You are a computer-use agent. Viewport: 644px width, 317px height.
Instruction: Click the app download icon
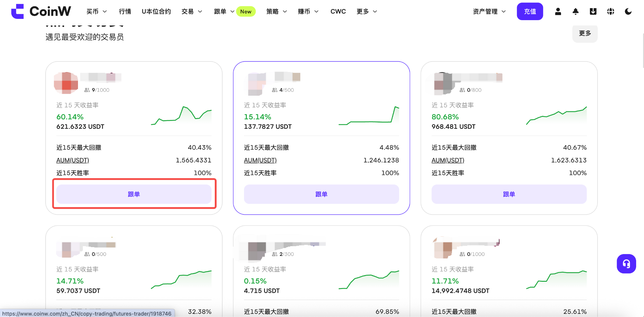(593, 11)
